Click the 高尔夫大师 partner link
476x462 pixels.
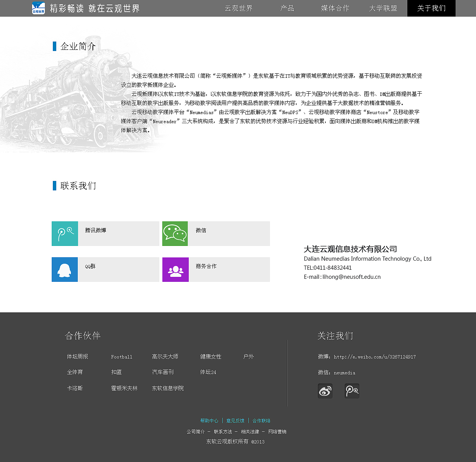click(165, 356)
